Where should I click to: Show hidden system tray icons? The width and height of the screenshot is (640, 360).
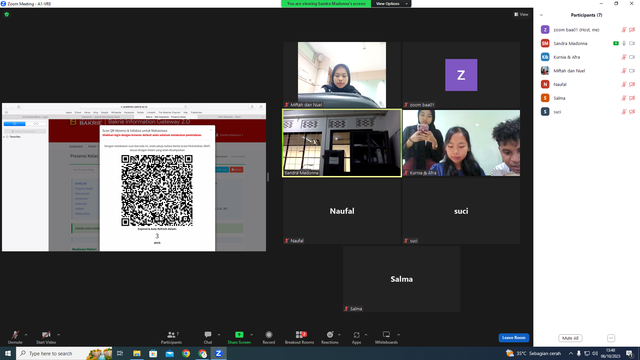coord(571,353)
